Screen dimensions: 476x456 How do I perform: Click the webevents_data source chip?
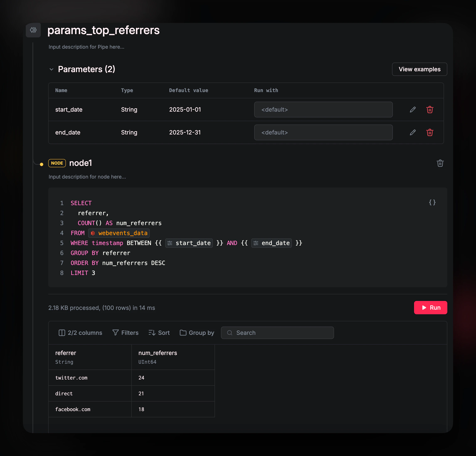click(119, 233)
